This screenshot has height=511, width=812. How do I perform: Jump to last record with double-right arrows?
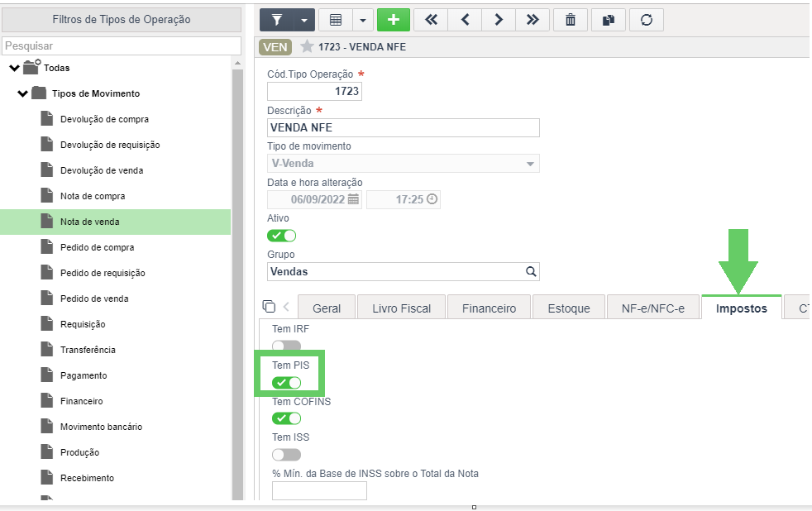pyautogui.click(x=533, y=20)
